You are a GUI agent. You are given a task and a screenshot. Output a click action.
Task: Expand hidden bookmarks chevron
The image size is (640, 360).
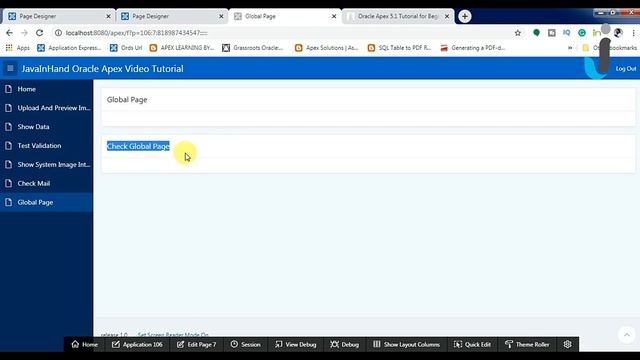[570, 48]
